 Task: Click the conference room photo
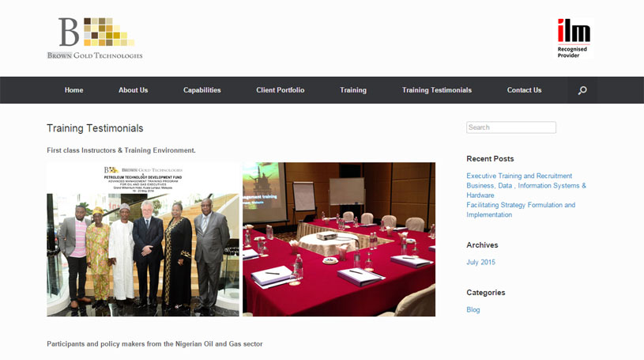[338, 240]
